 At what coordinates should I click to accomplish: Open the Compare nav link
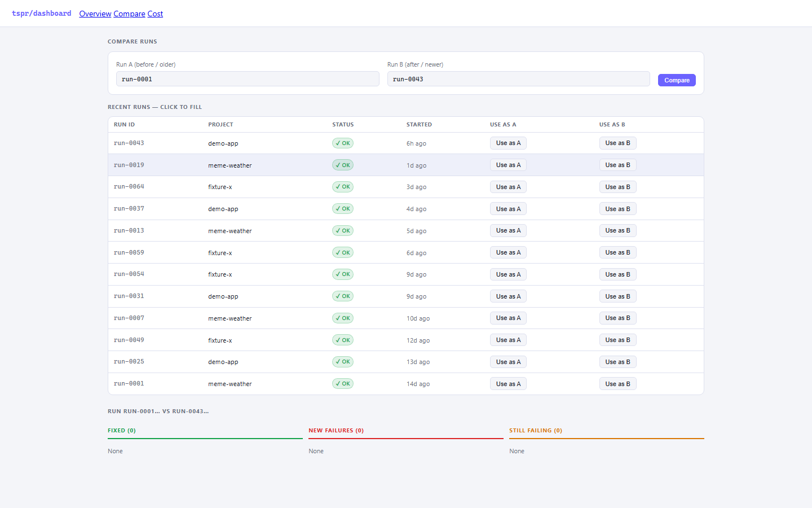click(x=129, y=14)
